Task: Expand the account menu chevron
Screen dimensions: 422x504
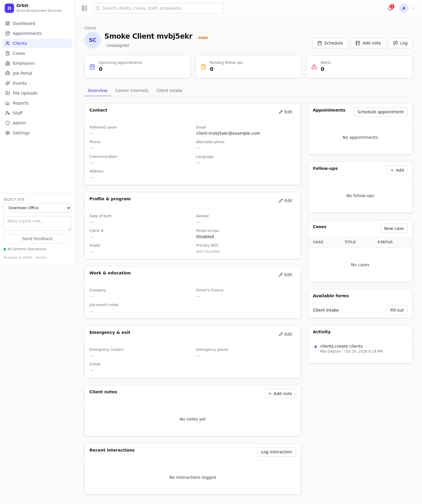Action: coord(413,8)
